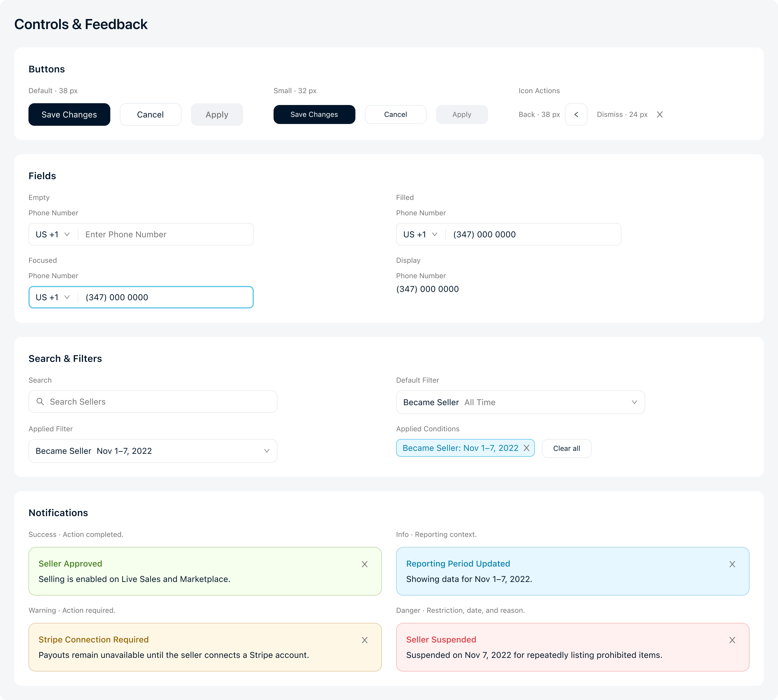Click the Back arrow icon button
The width and height of the screenshot is (778, 700).
(x=576, y=114)
